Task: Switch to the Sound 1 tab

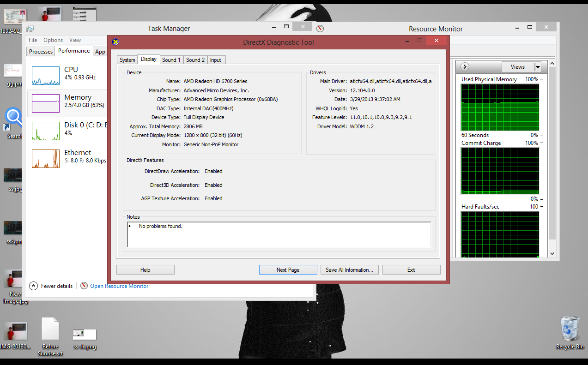Action: coord(171,60)
